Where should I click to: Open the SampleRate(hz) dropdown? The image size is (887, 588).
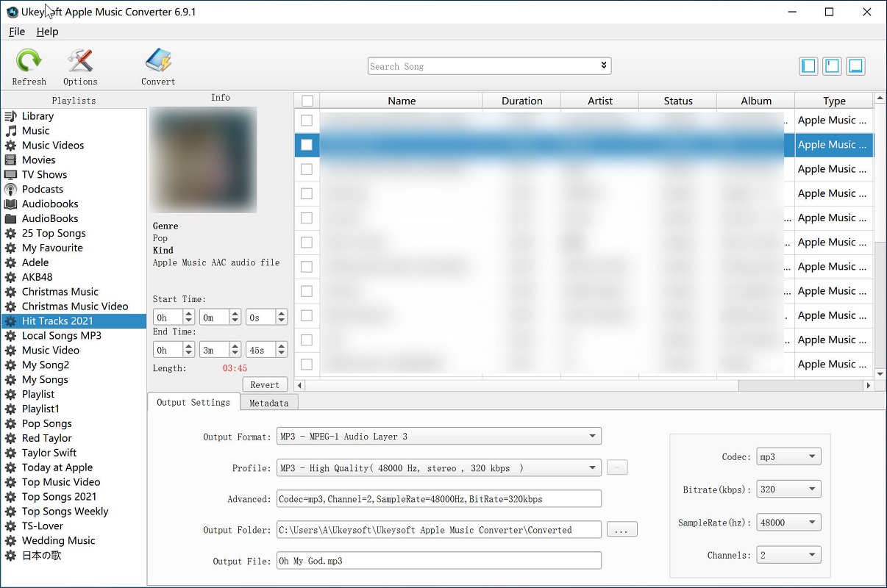pyautogui.click(x=789, y=523)
